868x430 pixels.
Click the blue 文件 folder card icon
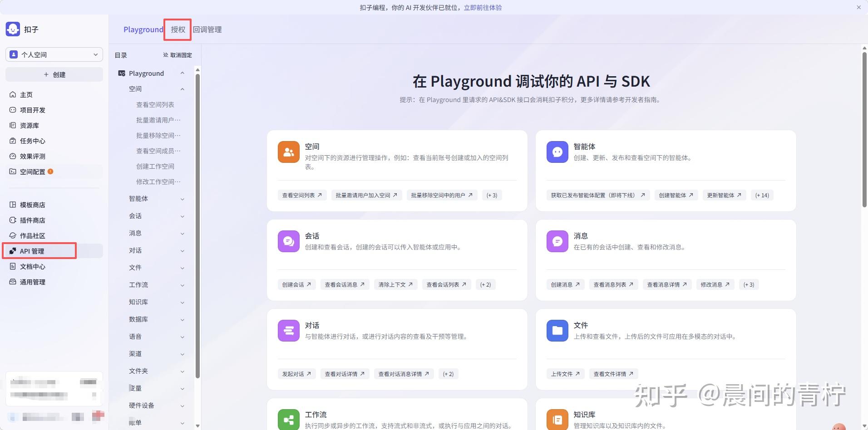(557, 331)
